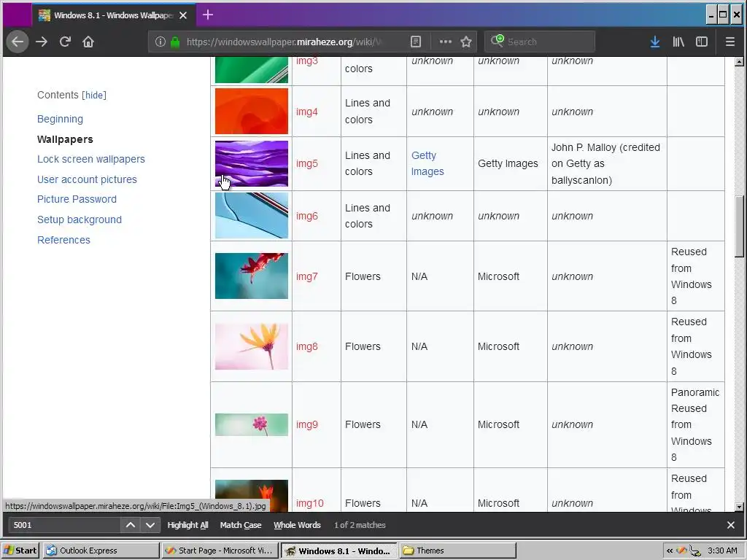Image resolution: width=747 pixels, height=560 pixels.
Task: Open the Firefox hamburger menu
Action: [x=729, y=42]
